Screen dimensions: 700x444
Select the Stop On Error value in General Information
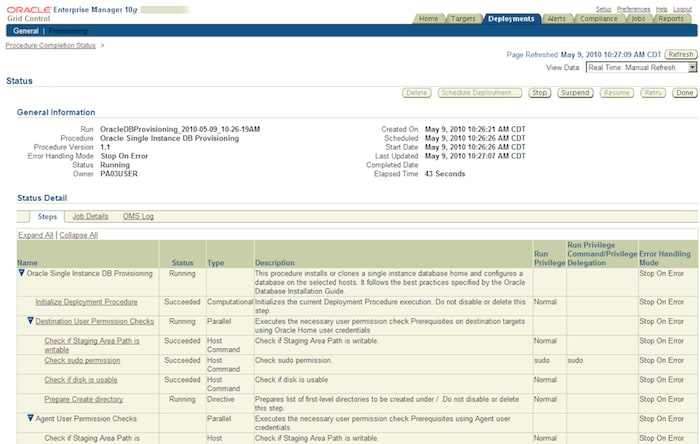[x=124, y=156]
